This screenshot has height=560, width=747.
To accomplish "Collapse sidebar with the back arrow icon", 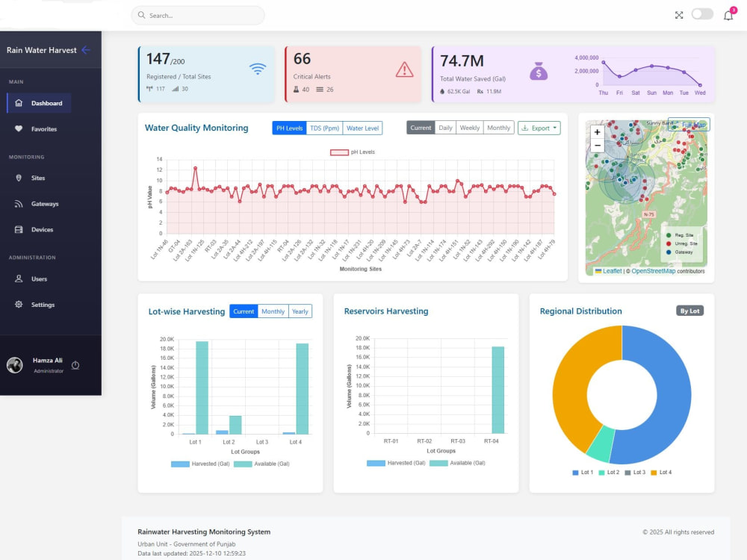I will pos(86,50).
